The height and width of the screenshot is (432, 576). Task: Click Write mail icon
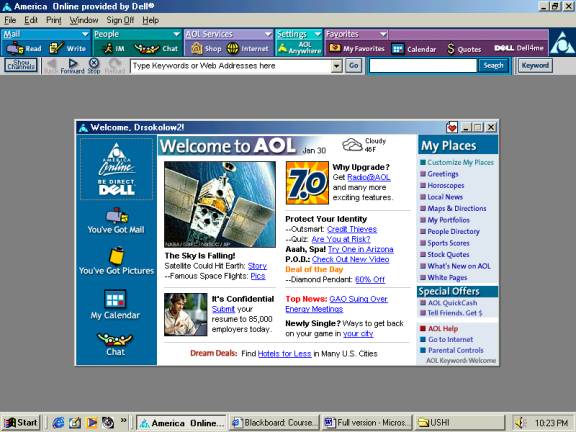click(x=68, y=48)
